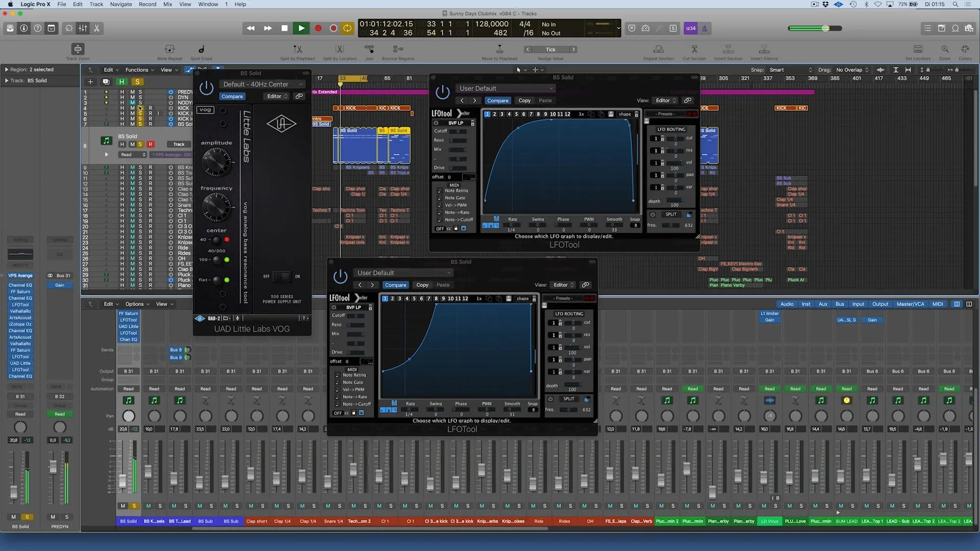The height and width of the screenshot is (551, 980).
Task: Toggle Cycle mode button
Action: pos(348,29)
